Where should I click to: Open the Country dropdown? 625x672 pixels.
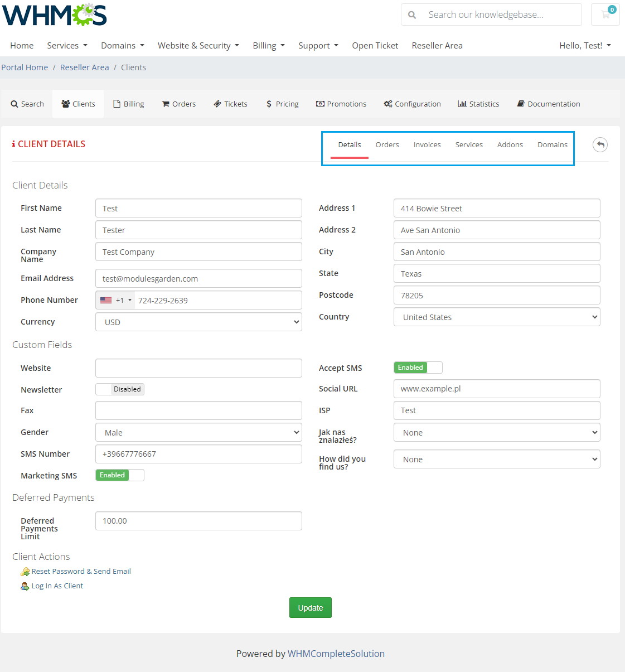click(x=497, y=317)
